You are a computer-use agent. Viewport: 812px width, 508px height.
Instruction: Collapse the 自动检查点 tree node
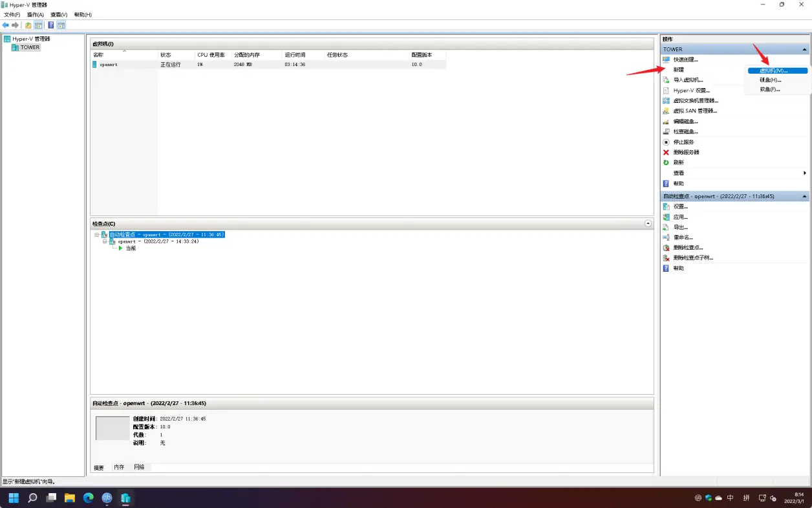(x=96, y=234)
